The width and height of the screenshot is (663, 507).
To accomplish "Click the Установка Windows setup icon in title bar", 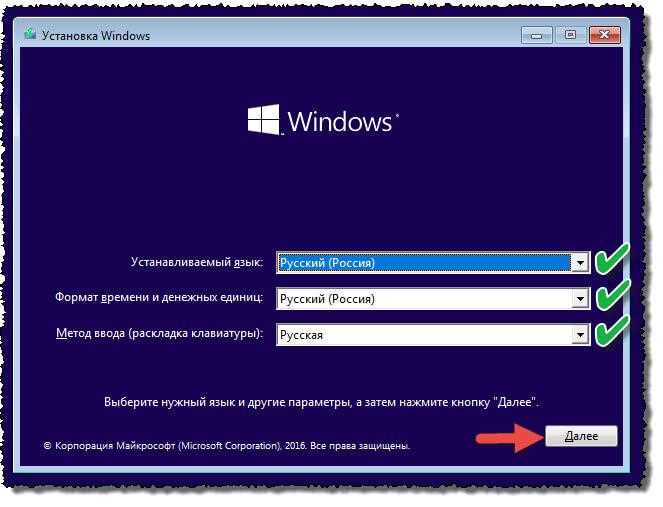I will [30, 34].
